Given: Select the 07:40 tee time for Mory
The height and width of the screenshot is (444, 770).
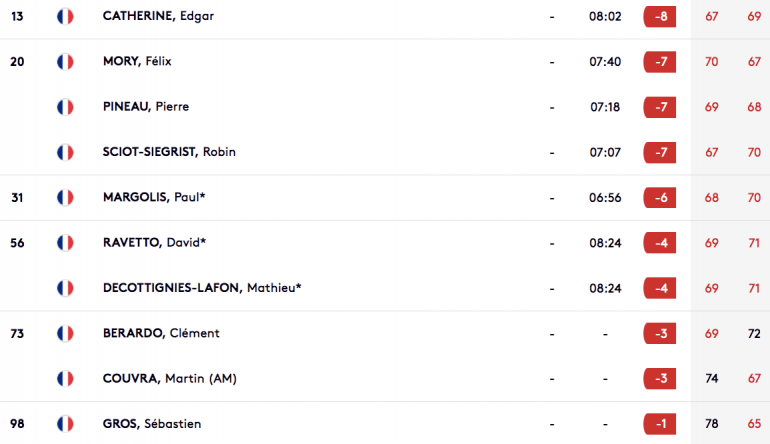Looking at the screenshot, I should click(605, 62).
